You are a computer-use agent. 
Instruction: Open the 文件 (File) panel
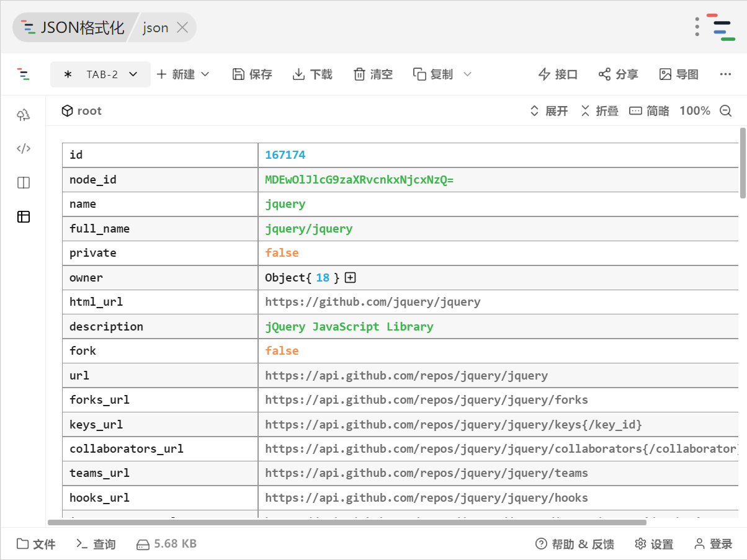coord(36,544)
